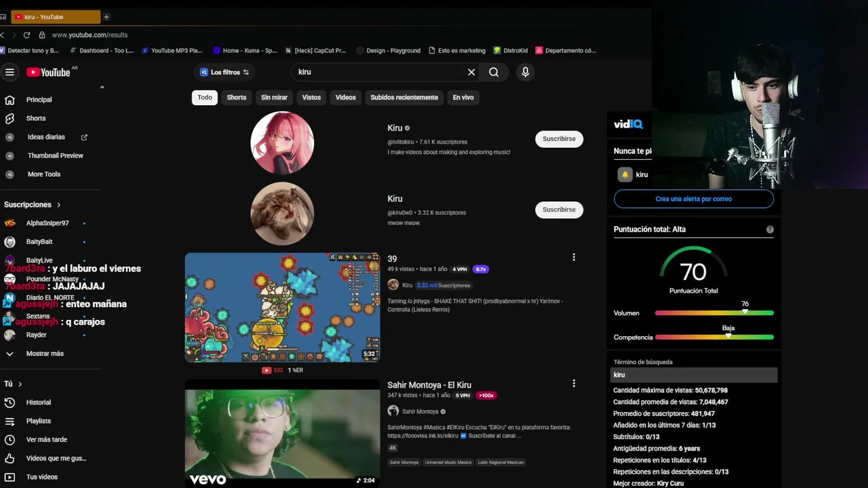Screen dimensions: 868x488
Task: Open Thumbnail Preview tool in sidebar
Action: click(56, 155)
